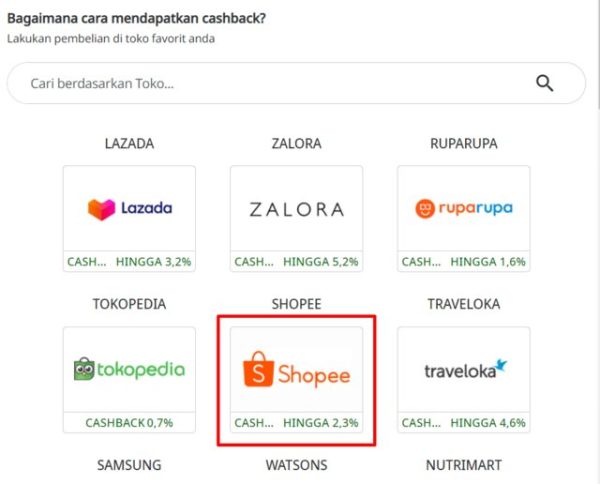Click the Tokopedia logo
The width and height of the screenshot is (600, 484).
point(129,369)
